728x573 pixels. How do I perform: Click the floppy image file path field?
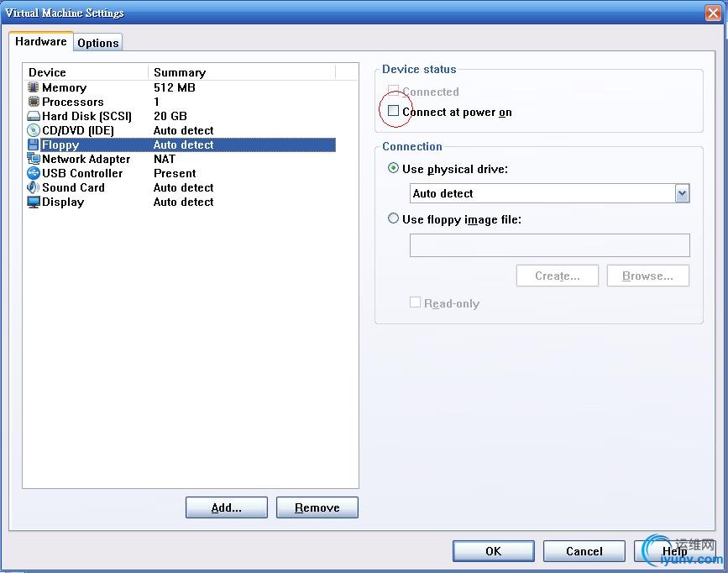tap(550, 244)
